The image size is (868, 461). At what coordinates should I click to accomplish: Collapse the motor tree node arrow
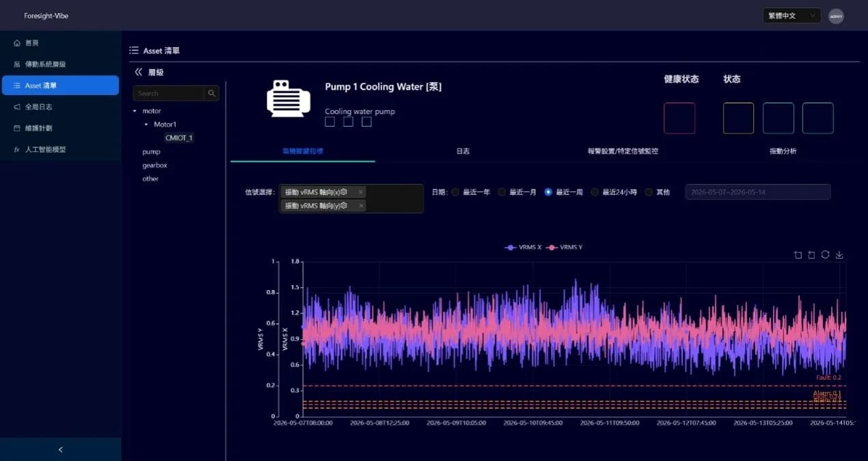tap(135, 111)
